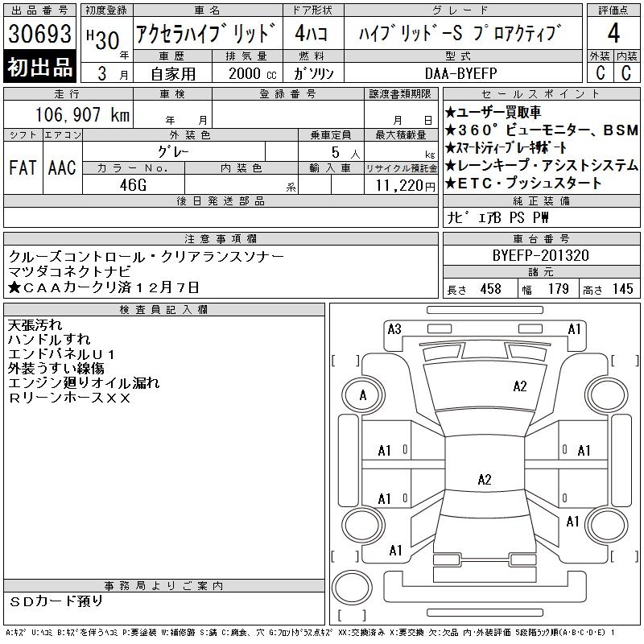Select the 譲渡書類期限 header
This screenshot has width=644, height=644.
coord(400,94)
